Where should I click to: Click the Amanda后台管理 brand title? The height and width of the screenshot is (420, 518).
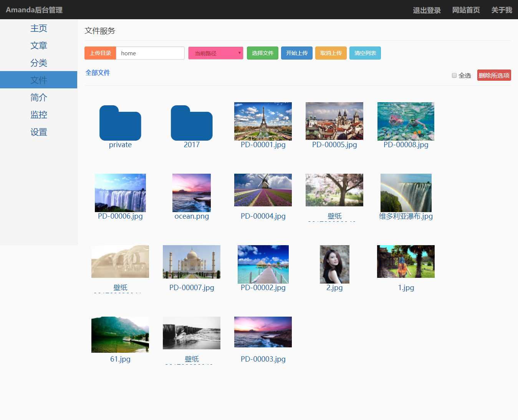click(34, 10)
